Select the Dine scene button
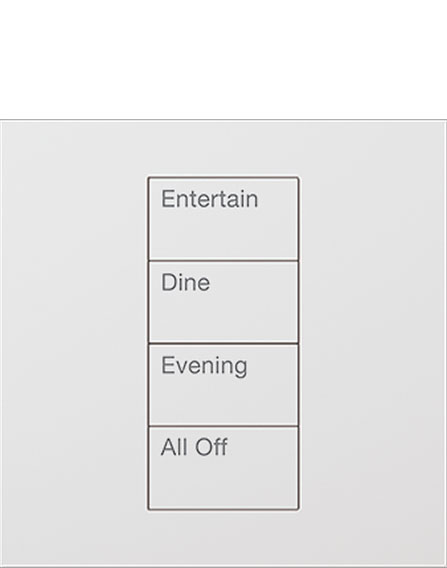The width and height of the screenshot is (447, 568). [x=223, y=302]
